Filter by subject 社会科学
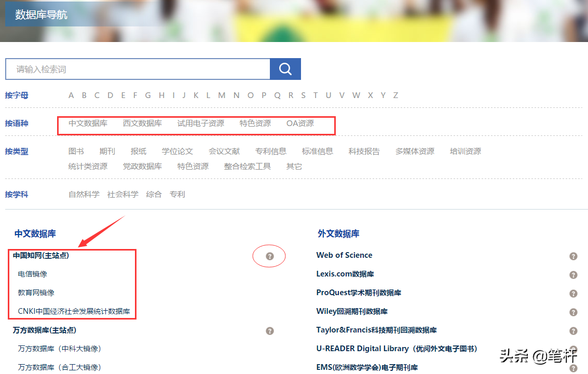 click(x=122, y=195)
